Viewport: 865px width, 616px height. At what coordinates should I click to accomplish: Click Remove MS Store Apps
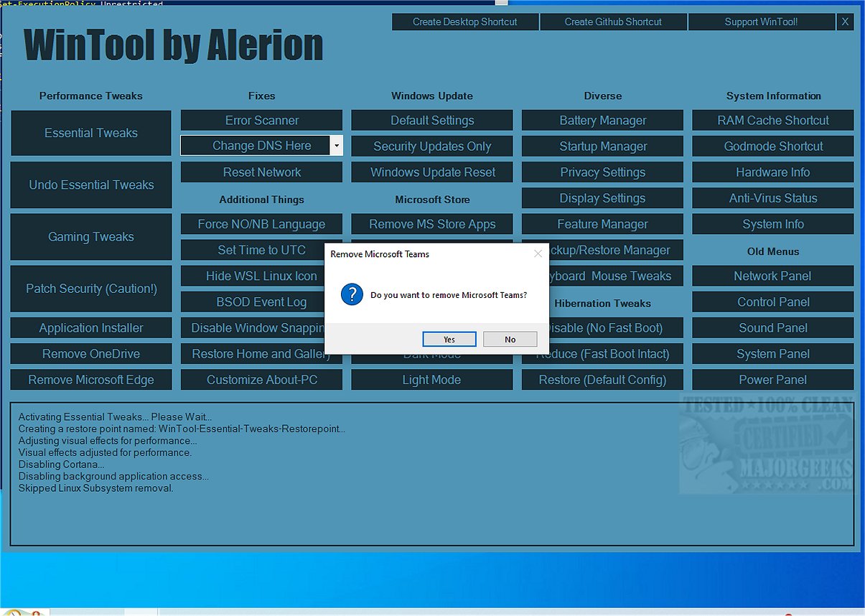pyautogui.click(x=432, y=224)
